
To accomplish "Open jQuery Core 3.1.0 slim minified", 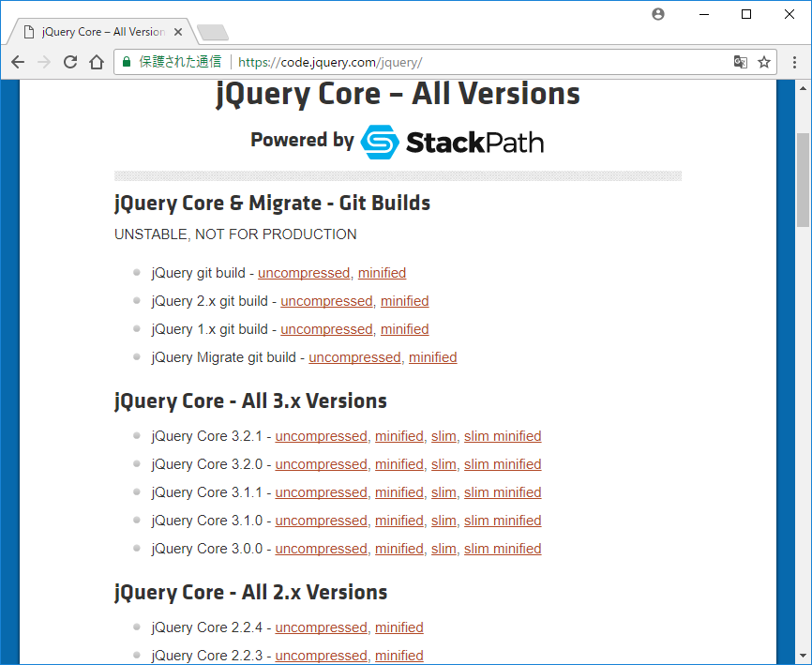I will click(x=503, y=521).
